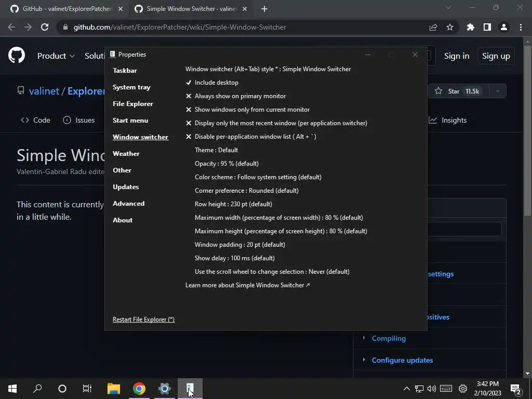The width and height of the screenshot is (532, 399).
Task: Toggle Display only the most recent window
Action: pyautogui.click(x=276, y=123)
